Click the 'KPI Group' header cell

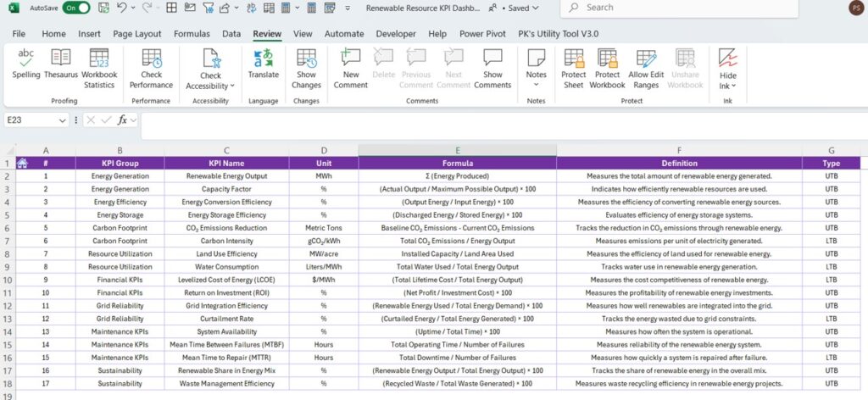coord(120,164)
